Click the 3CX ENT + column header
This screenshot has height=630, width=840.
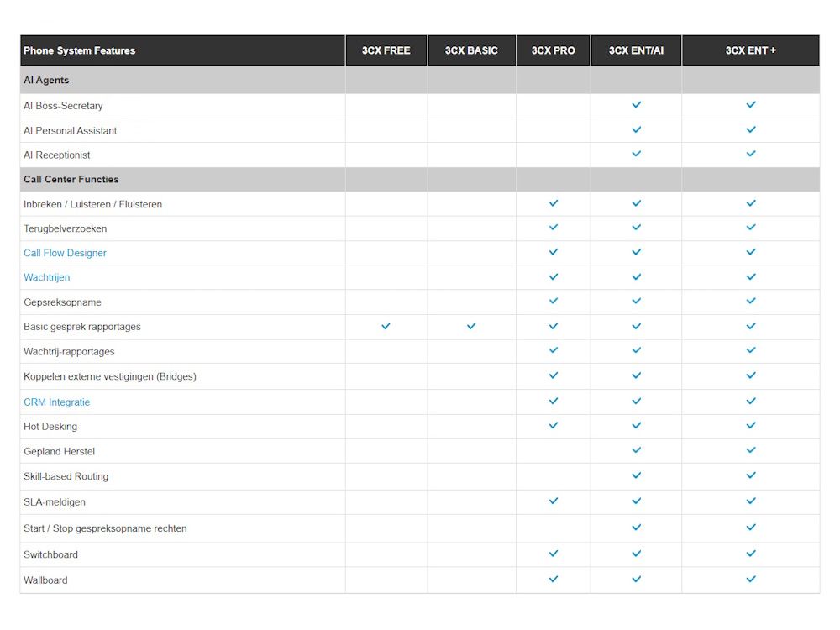click(x=750, y=50)
